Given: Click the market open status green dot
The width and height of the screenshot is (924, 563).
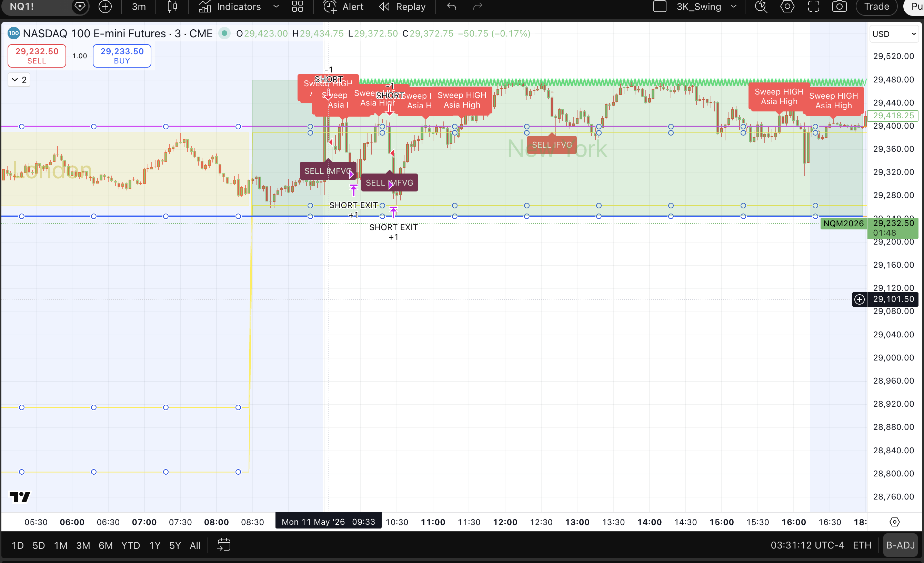Looking at the screenshot, I should pos(224,33).
